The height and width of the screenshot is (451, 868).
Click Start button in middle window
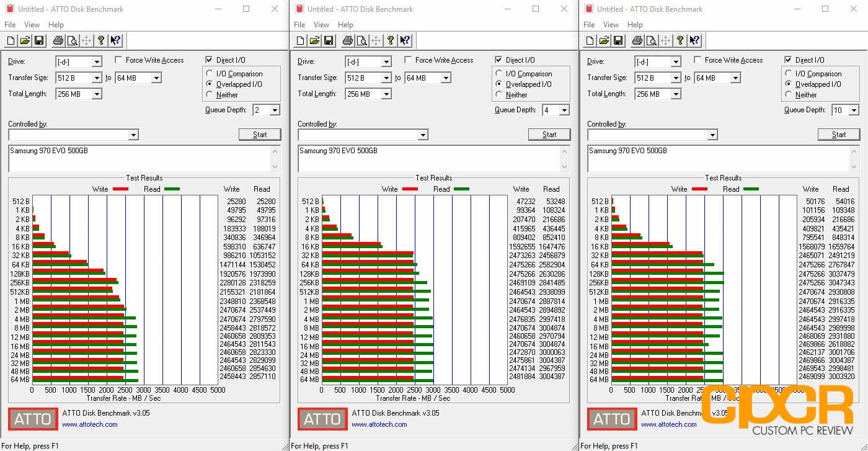549,135
